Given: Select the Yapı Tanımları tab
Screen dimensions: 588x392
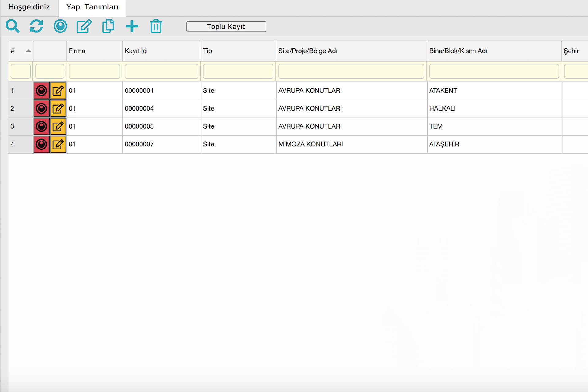Looking at the screenshot, I should coord(92,7).
